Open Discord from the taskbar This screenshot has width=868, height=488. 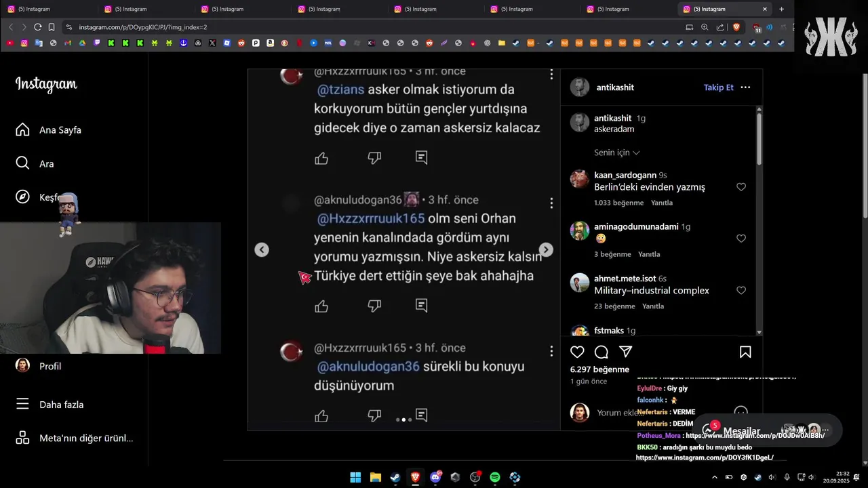tap(435, 477)
